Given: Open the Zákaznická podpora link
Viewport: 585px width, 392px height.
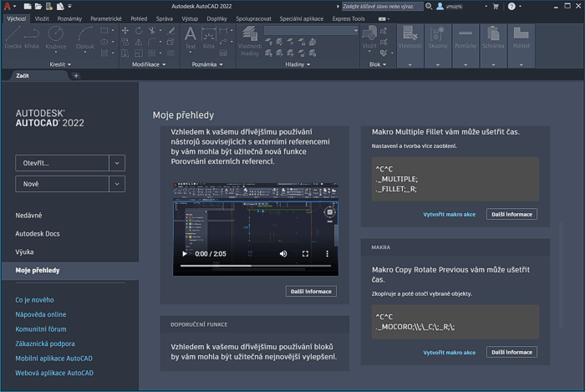Looking at the screenshot, I should click(45, 344).
